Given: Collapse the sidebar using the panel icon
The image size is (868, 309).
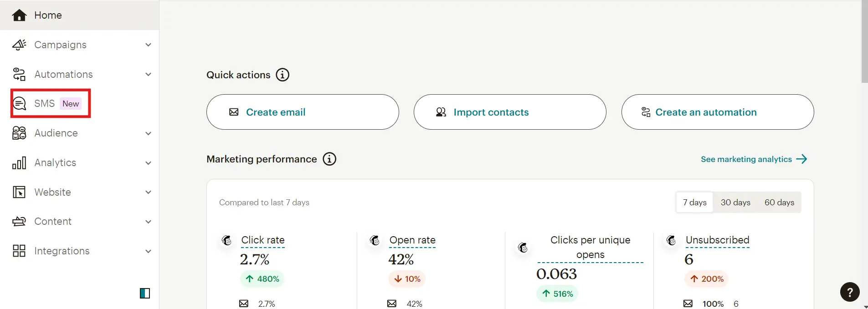Looking at the screenshot, I should point(145,293).
